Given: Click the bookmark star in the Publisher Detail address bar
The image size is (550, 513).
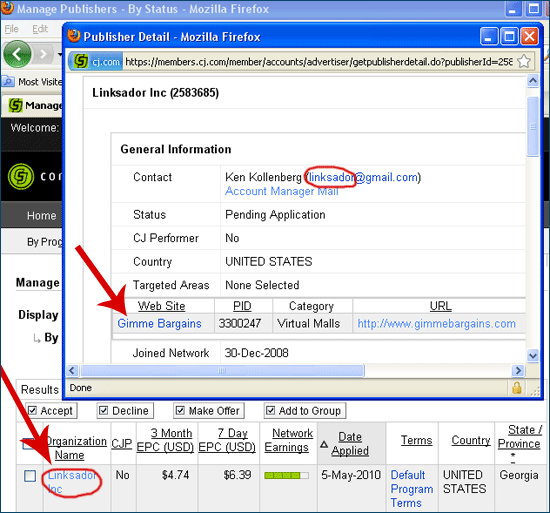Looking at the screenshot, I should tap(524, 62).
